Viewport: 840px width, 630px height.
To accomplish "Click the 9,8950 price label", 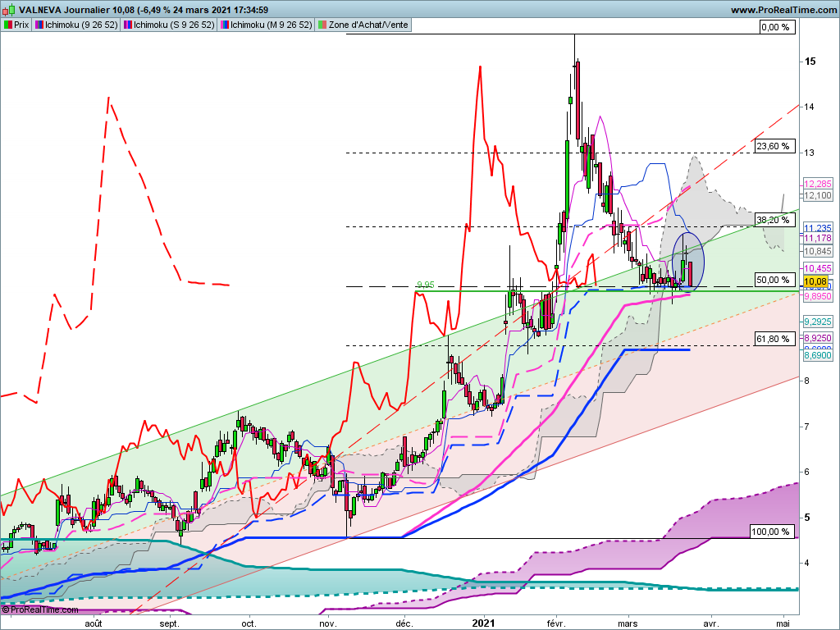I will [x=818, y=296].
